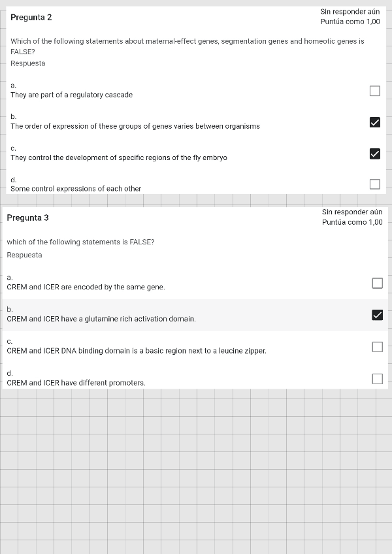Tick the "Some control expressions of each other" checkbox
This screenshot has width=392, height=554.
pyautogui.click(x=374, y=184)
